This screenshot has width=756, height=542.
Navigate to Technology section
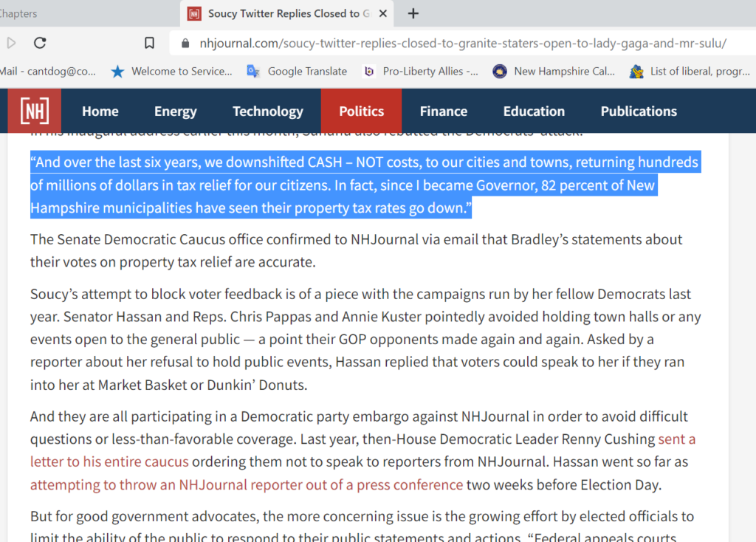tap(267, 112)
